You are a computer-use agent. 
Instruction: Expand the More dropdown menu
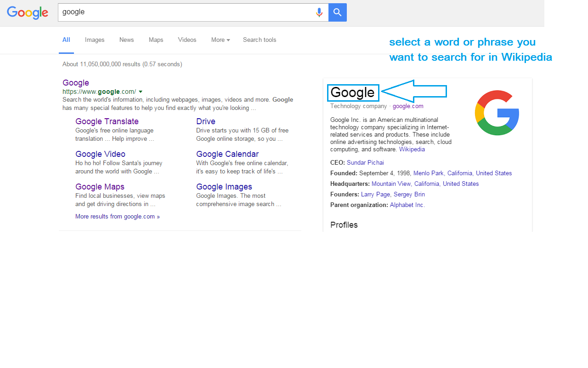tap(220, 40)
